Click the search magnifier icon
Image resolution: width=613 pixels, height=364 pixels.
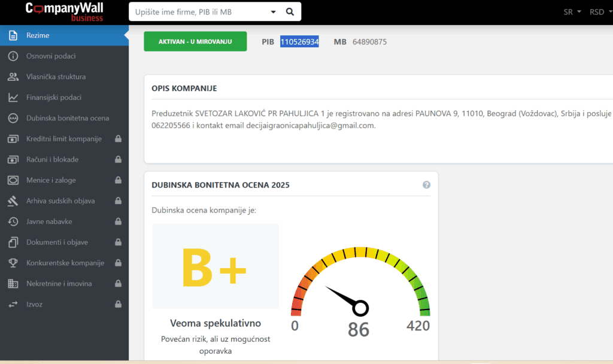(x=290, y=12)
